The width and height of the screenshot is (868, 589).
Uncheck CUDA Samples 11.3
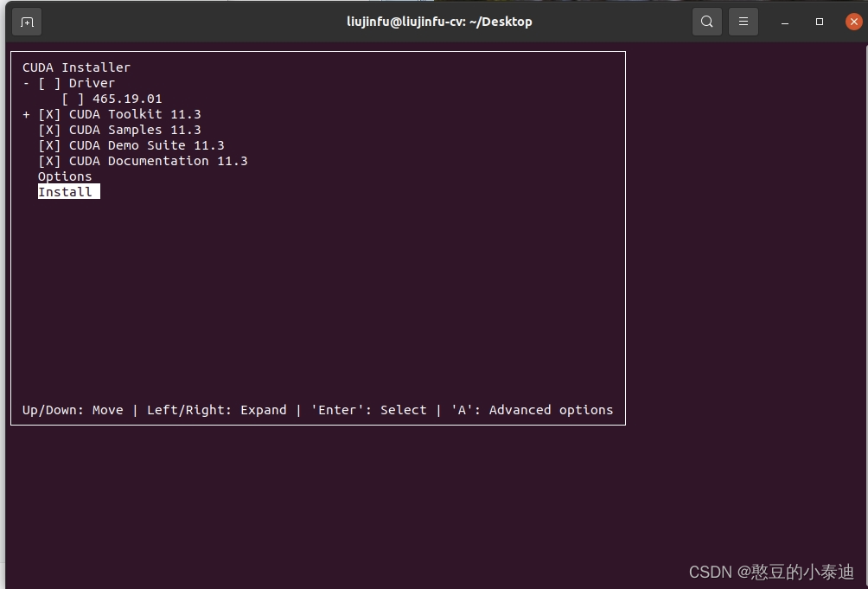pyautogui.click(x=49, y=129)
